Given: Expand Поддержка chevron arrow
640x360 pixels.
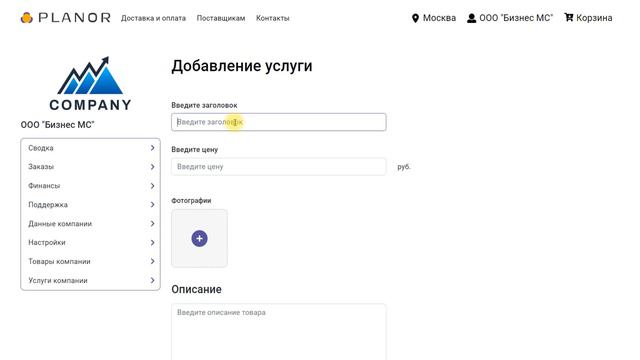Looking at the screenshot, I should tap(152, 204).
